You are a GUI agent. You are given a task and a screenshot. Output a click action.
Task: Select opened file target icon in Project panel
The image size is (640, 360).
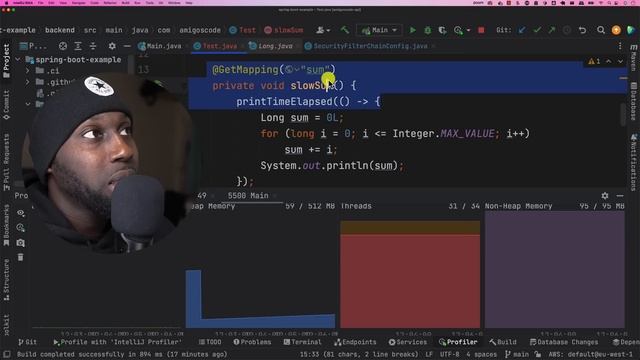tap(62, 46)
